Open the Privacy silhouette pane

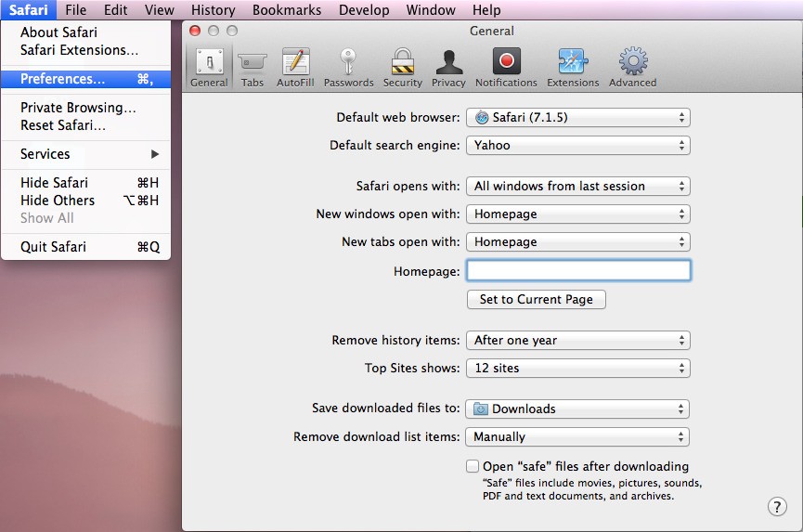[448, 68]
